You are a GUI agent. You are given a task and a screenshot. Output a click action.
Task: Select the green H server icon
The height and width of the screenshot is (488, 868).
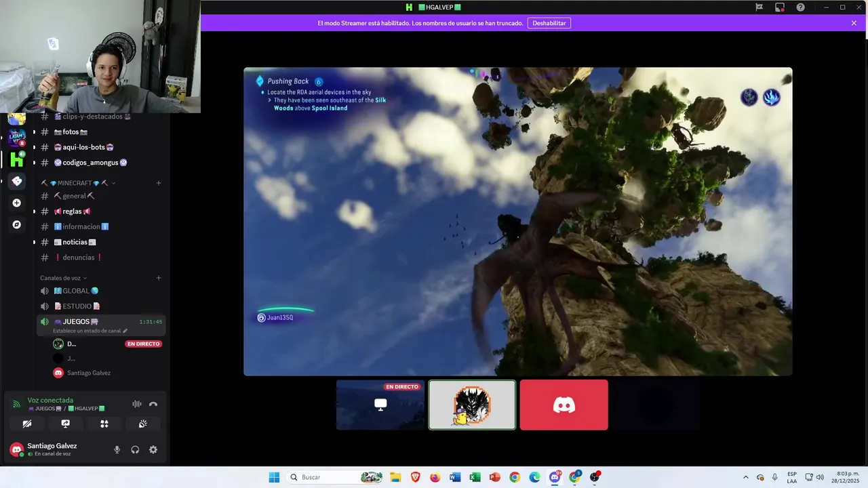(17, 159)
